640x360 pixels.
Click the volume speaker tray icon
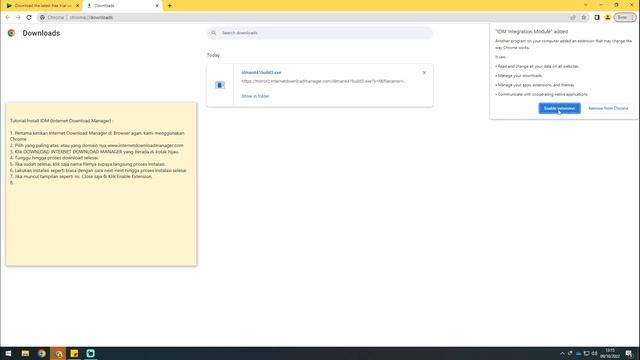tap(595, 353)
